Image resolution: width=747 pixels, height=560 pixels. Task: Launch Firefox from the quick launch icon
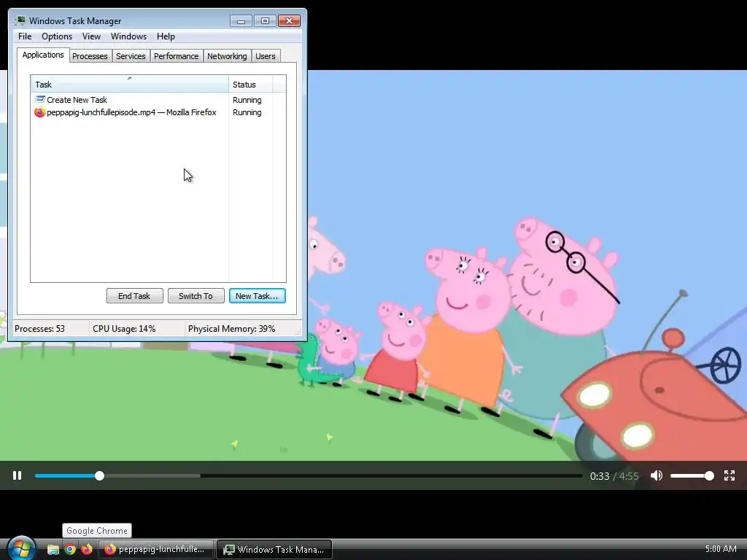pos(87,550)
